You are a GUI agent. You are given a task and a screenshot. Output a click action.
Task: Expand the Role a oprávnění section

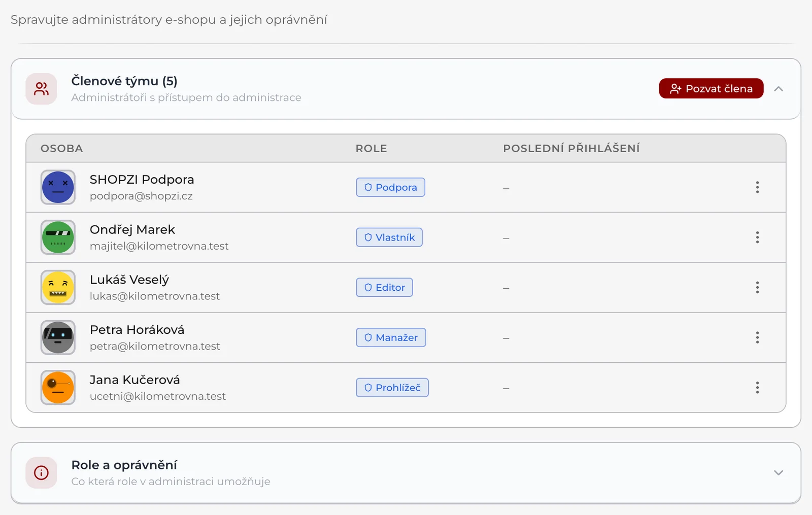click(x=779, y=473)
